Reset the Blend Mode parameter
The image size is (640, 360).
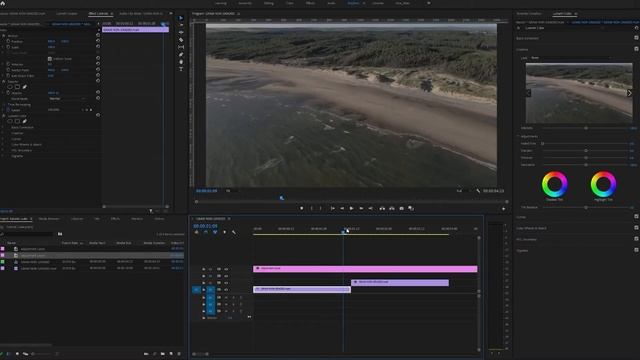(x=98, y=98)
